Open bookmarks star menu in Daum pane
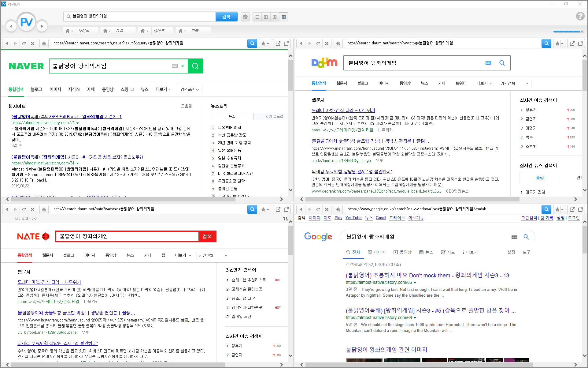Image resolution: width=588 pixels, height=368 pixels. click(559, 43)
